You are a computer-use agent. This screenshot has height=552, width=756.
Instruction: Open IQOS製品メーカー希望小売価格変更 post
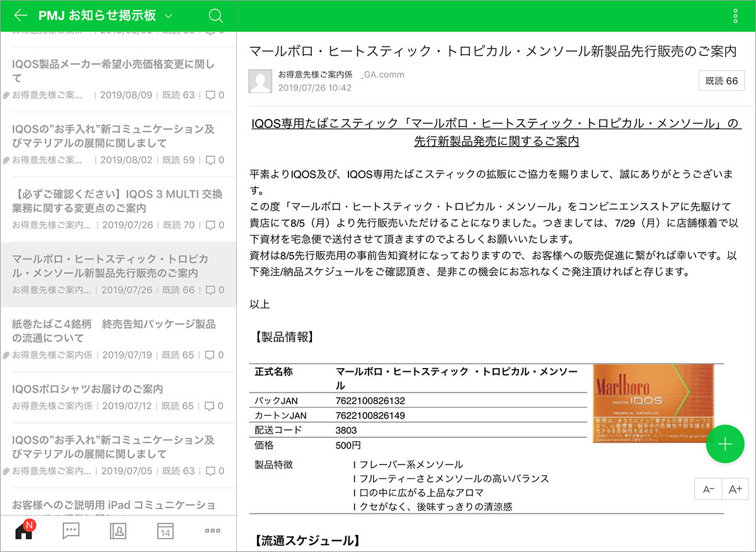tap(113, 71)
